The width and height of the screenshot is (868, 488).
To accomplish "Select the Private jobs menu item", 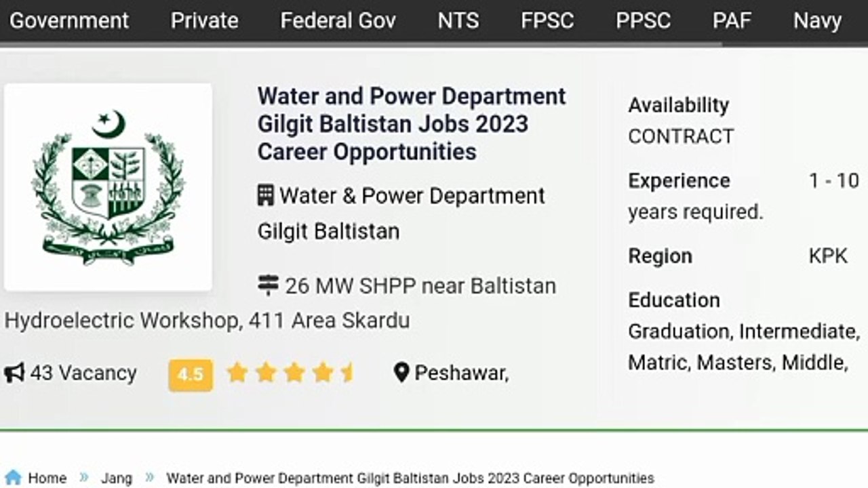I will coord(204,21).
